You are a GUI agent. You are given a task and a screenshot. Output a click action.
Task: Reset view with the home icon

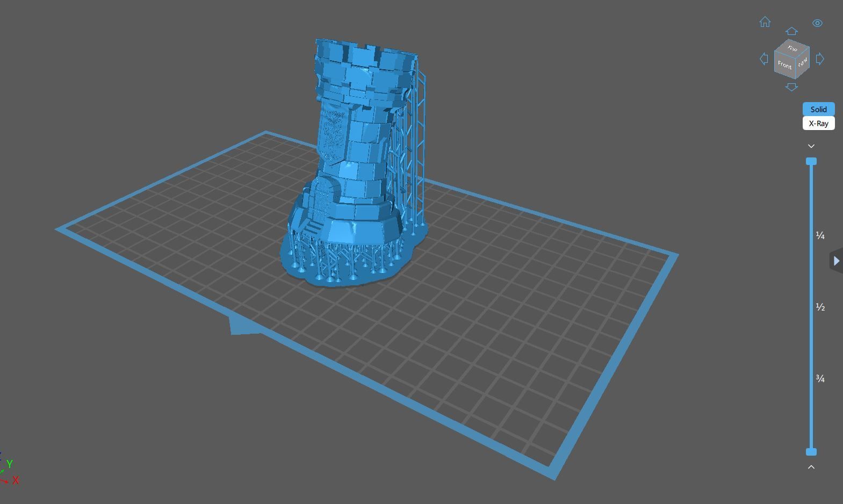point(765,22)
